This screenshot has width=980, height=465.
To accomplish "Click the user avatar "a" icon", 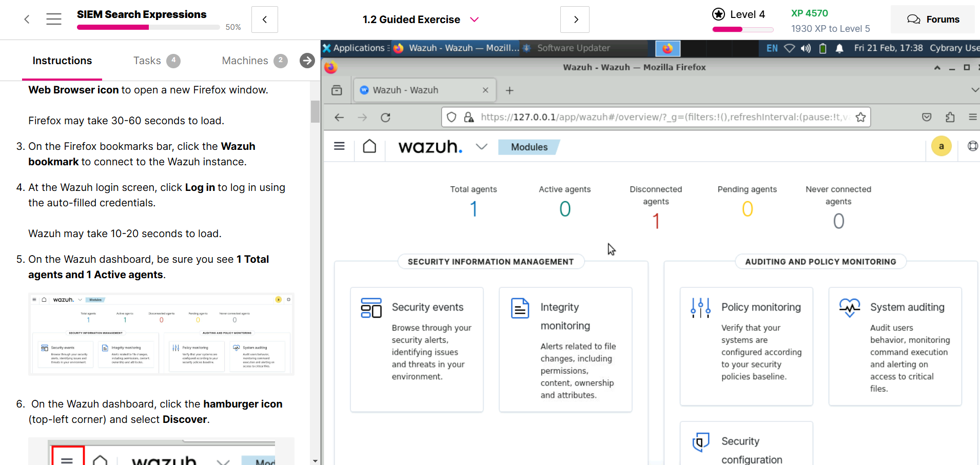I will (x=941, y=146).
